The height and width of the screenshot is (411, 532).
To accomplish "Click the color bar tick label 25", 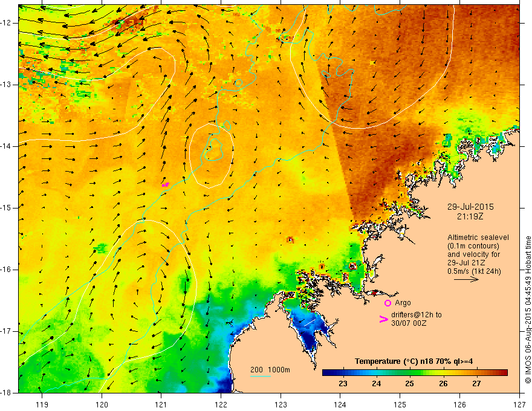I will 409,384.
